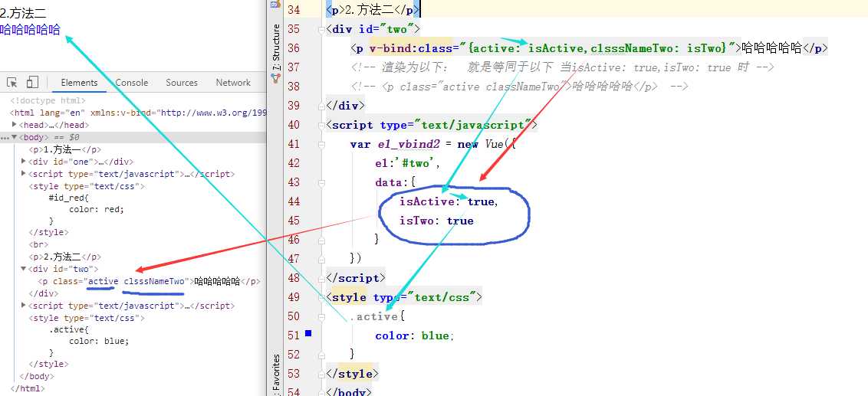Click isTwo: true in editor line 45
Screen dimensions: 868x396
coord(437,221)
